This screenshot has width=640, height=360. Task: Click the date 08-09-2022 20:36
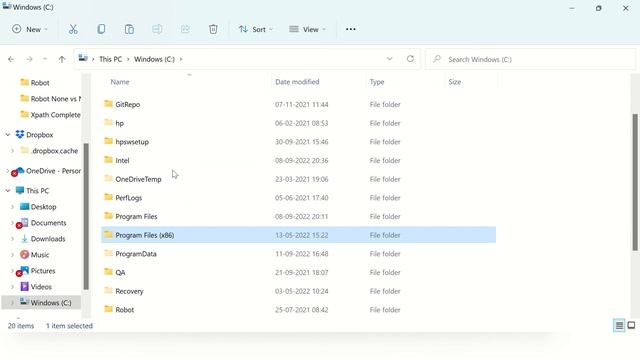click(x=301, y=160)
